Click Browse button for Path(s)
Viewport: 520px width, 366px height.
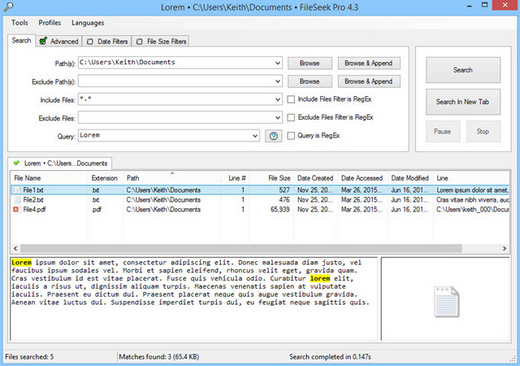[310, 63]
